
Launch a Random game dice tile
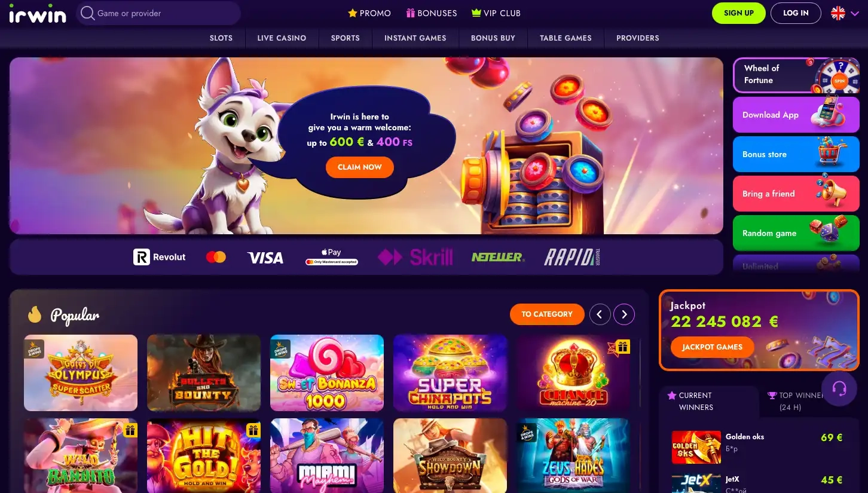coord(796,233)
